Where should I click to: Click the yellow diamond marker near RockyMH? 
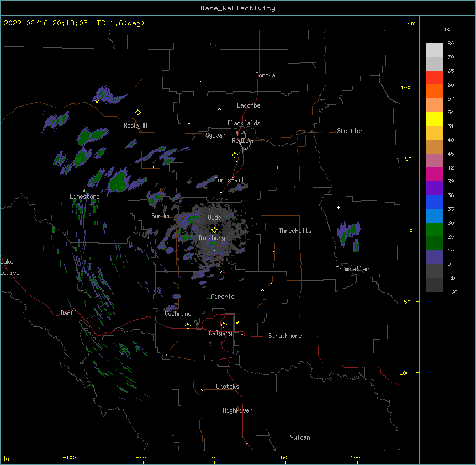click(137, 112)
